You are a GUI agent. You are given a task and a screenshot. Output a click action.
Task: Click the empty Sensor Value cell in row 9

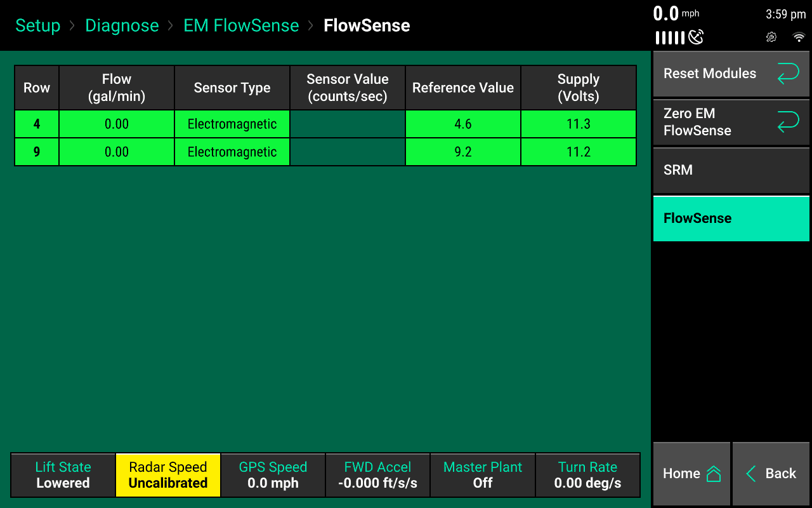point(348,152)
